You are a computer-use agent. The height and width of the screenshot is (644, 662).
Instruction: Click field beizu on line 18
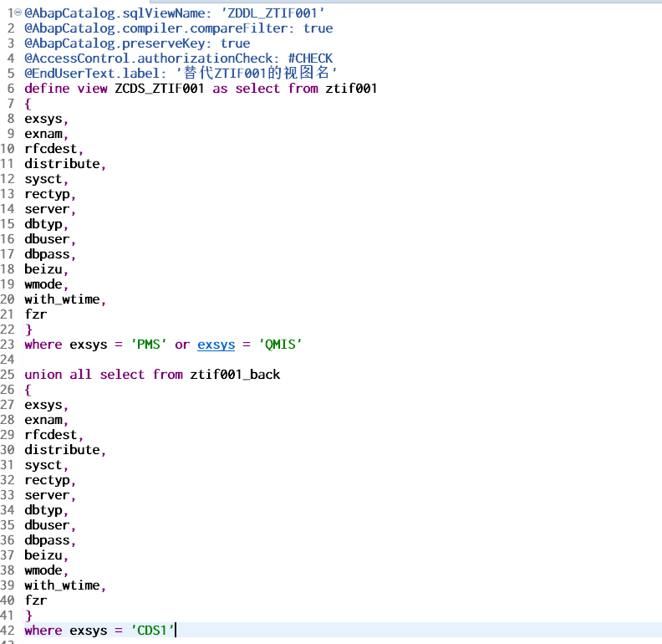click(43, 269)
